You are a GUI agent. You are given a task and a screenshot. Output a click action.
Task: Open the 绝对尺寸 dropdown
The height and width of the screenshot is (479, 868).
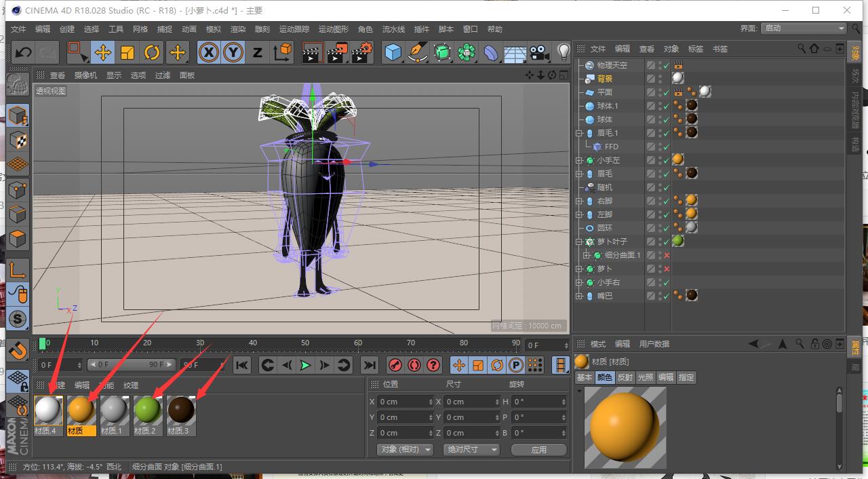click(x=471, y=449)
